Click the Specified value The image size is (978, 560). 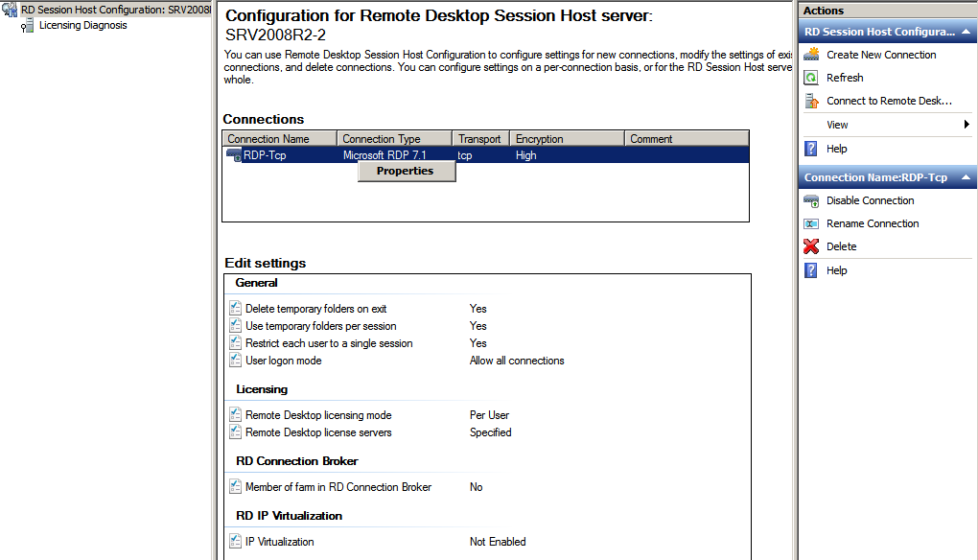click(x=490, y=432)
